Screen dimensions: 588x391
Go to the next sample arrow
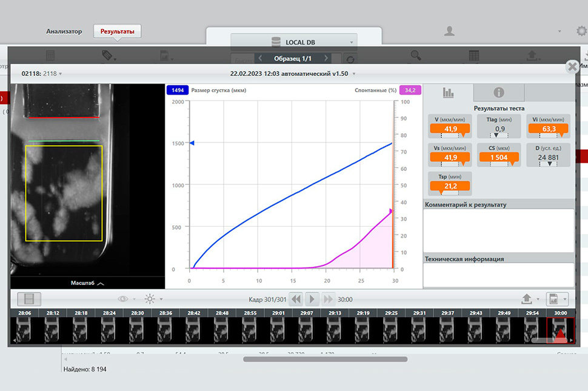[326, 58]
